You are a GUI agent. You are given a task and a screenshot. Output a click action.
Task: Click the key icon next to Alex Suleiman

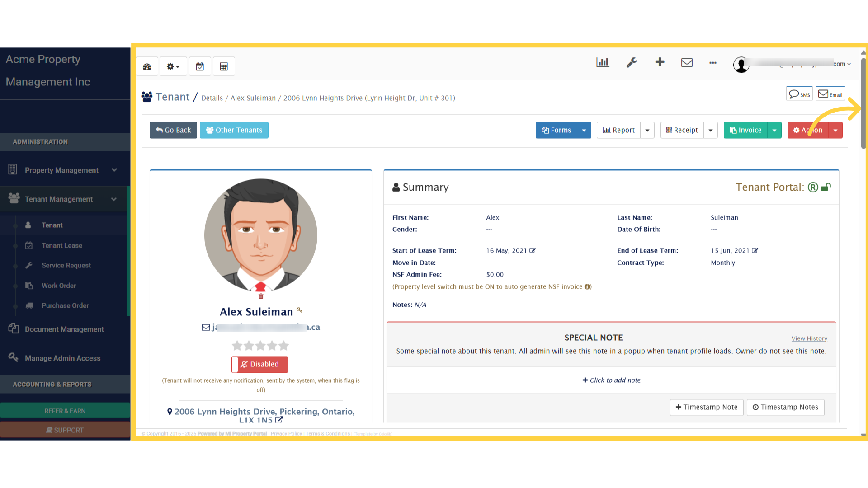click(299, 310)
